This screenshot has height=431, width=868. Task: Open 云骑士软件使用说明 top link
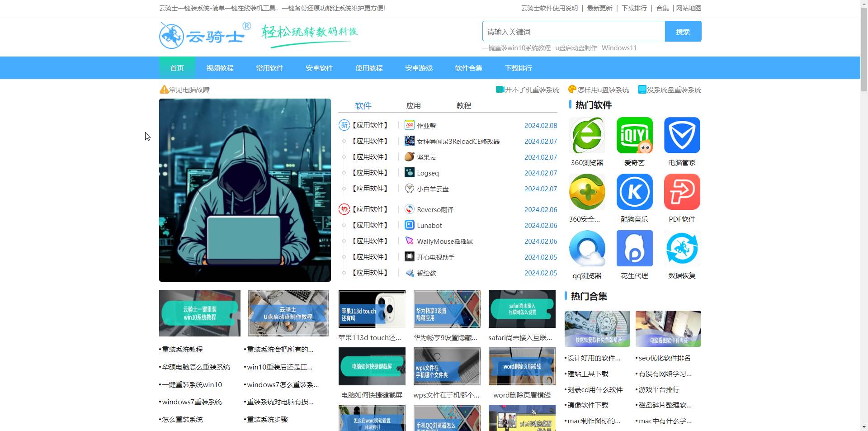tap(549, 8)
